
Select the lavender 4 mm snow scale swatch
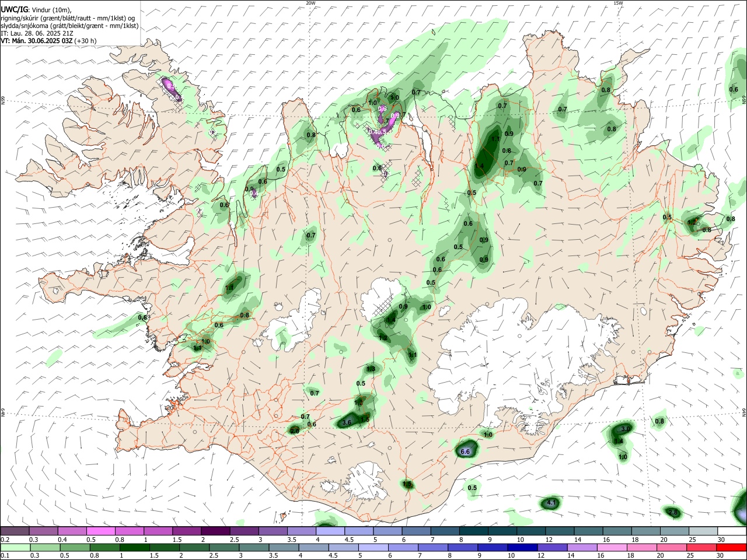point(330,531)
